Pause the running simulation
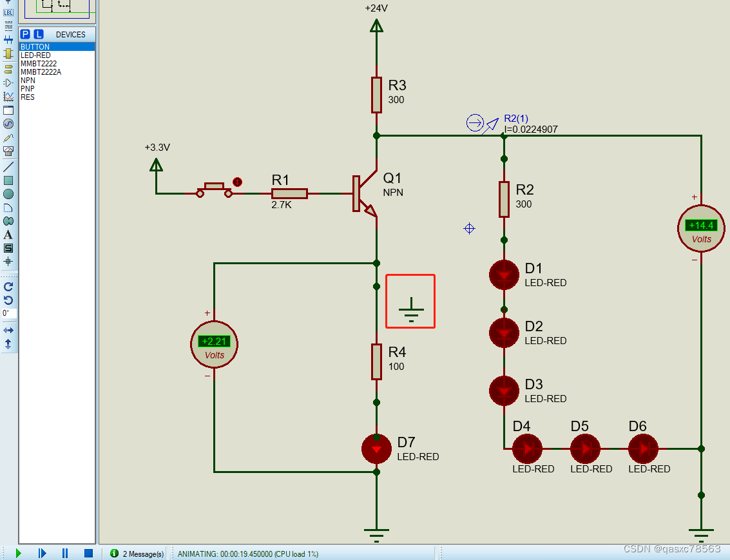This screenshot has height=560, width=730. tap(65, 553)
